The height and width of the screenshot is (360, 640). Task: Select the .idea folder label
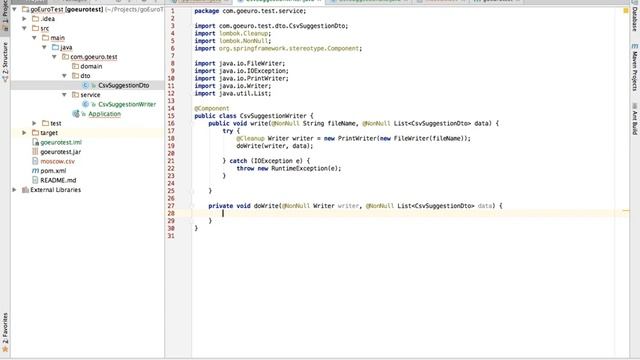pos(47,19)
